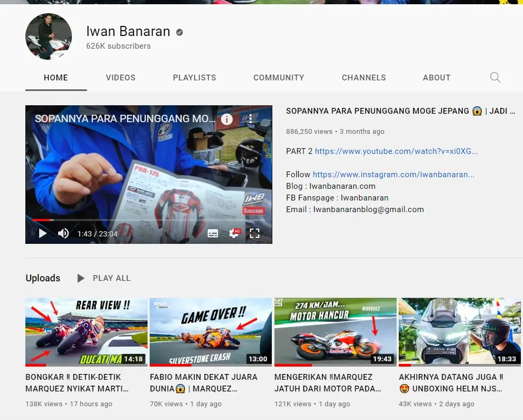Click the Blog : Iwanbanaran.com line

331,186
